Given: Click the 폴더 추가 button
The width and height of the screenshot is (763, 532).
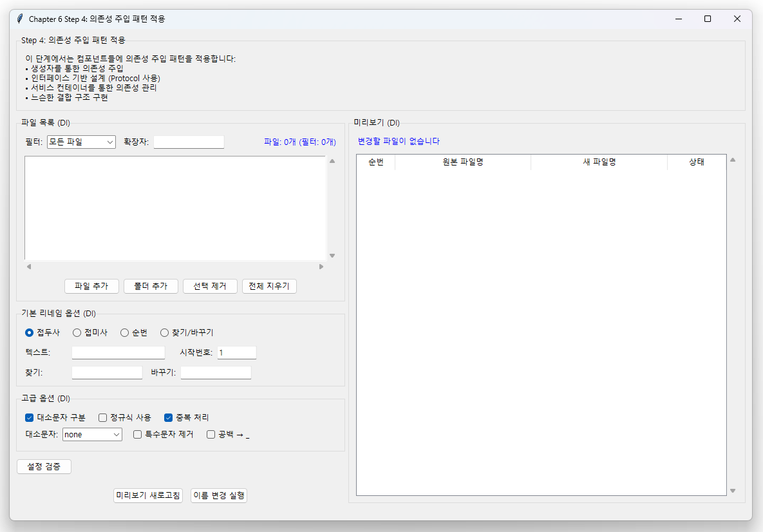Looking at the screenshot, I should point(151,286).
